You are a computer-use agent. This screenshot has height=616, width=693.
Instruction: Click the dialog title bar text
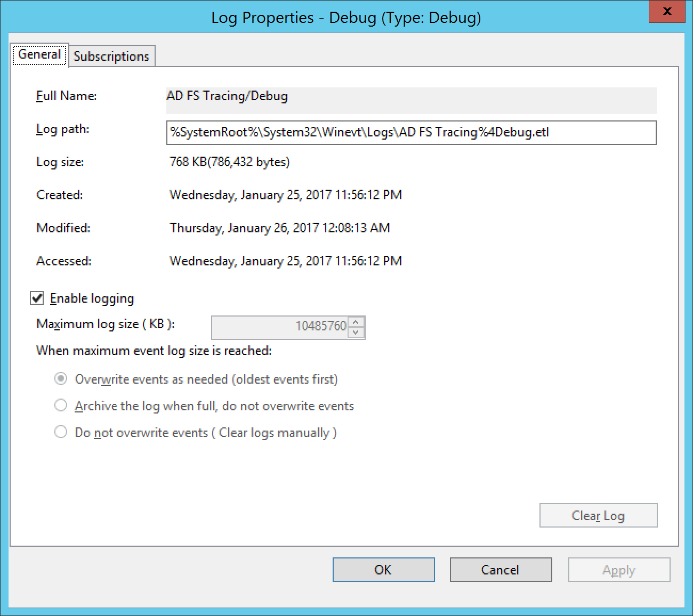coord(346,18)
